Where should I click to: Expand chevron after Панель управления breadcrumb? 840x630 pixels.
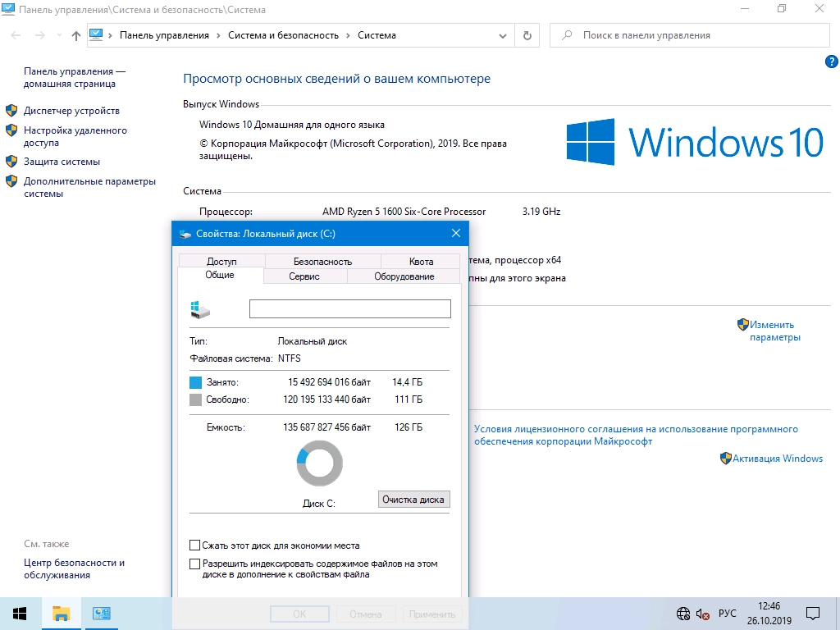pos(218,35)
